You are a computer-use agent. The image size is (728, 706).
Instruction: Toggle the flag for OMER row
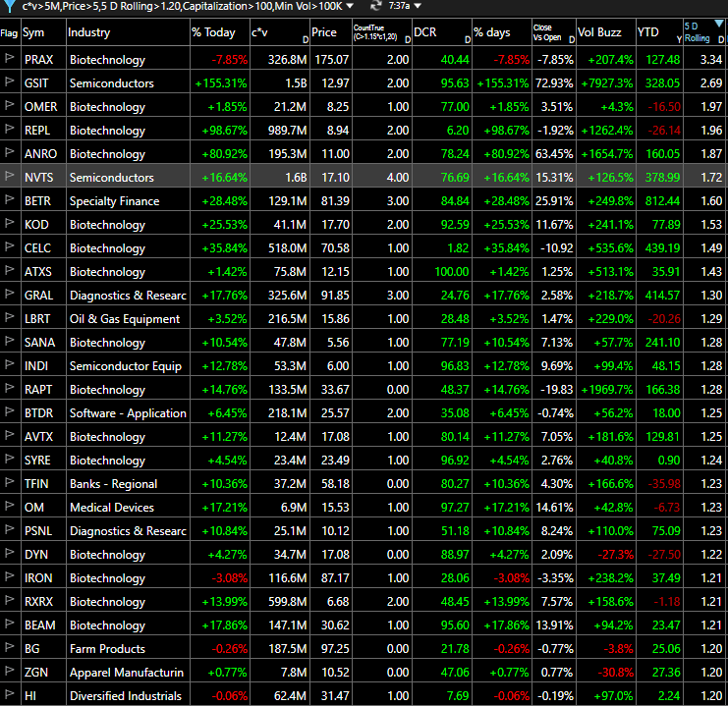[x=9, y=105]
